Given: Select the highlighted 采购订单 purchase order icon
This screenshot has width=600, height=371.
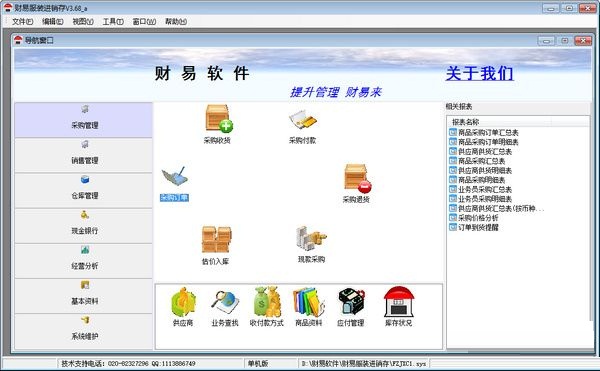Looking at the screenshot, I should tap(174, 184).
